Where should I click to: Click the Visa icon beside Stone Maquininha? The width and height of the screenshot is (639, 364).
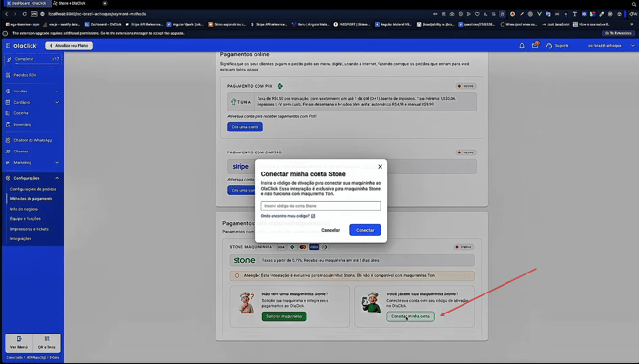[x=281, y=247]
